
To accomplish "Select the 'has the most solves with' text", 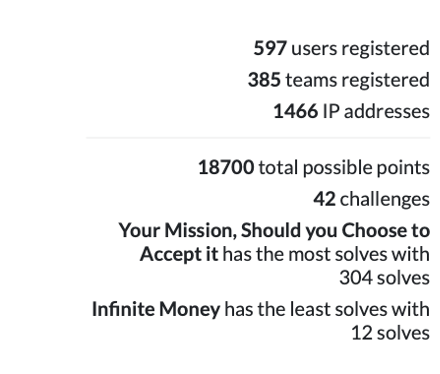I will tap(326, 254).
